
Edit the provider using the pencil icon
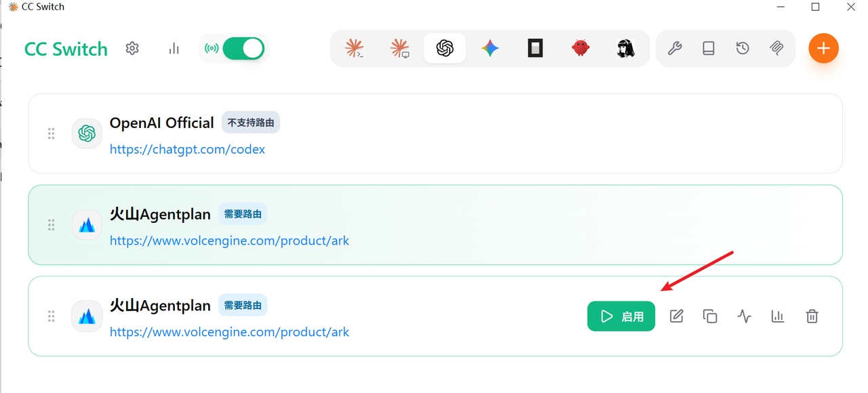pyautogui.click(x=677, y=316)
